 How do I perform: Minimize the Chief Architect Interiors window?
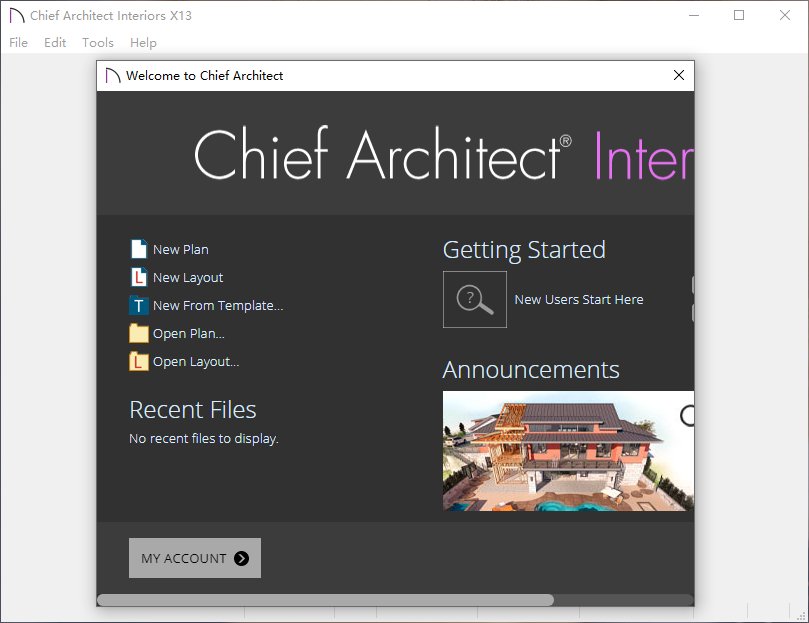pos(694,15)
